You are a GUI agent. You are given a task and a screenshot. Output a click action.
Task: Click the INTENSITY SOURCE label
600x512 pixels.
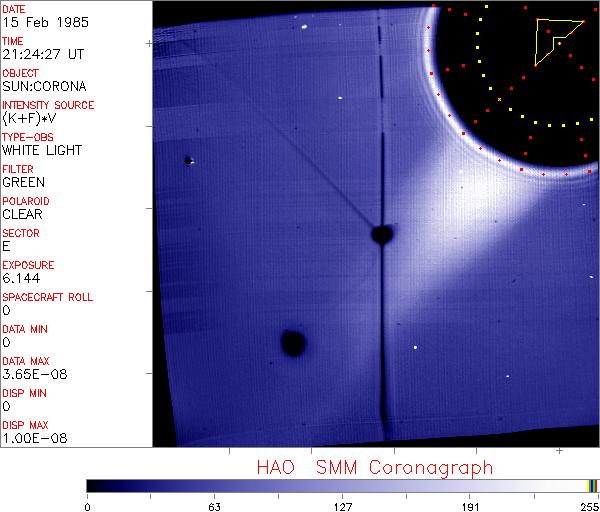[48, 105]
